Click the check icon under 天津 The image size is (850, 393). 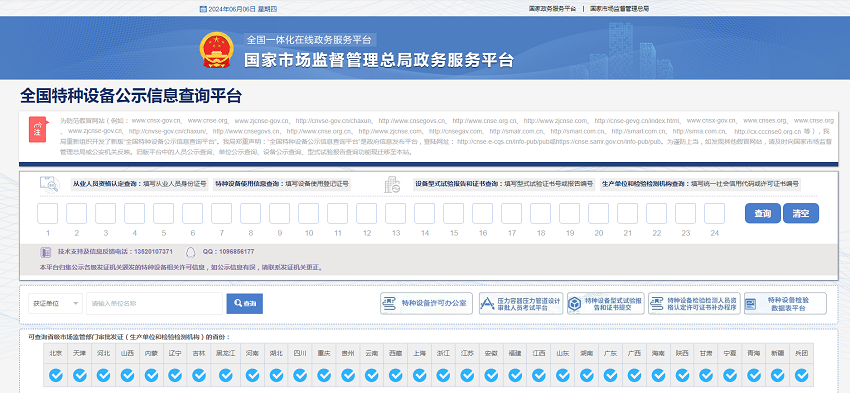(x=80, y=375)
